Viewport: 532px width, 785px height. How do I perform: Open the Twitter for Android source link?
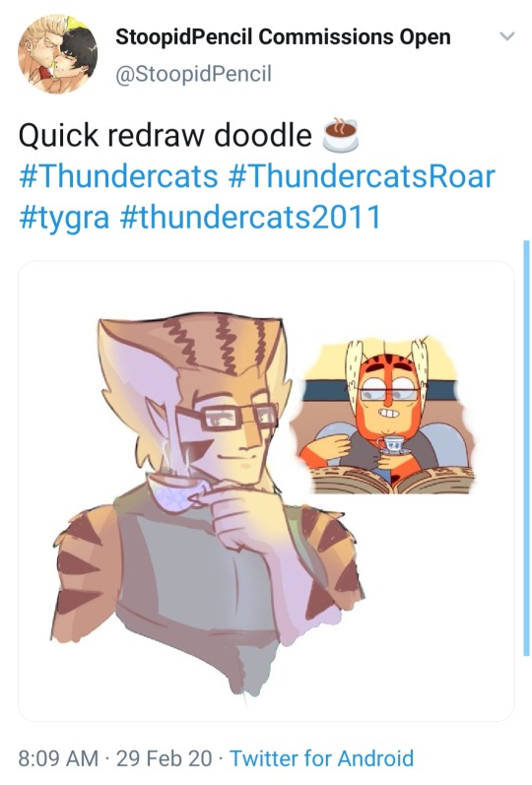(321, 758)
